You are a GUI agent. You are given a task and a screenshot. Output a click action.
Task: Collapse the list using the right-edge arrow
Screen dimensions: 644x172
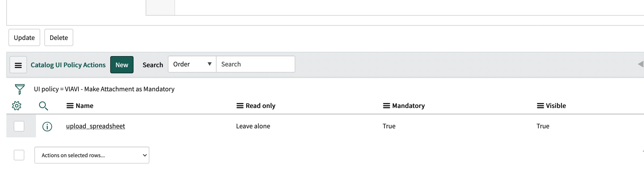click(x=641, y=64)
